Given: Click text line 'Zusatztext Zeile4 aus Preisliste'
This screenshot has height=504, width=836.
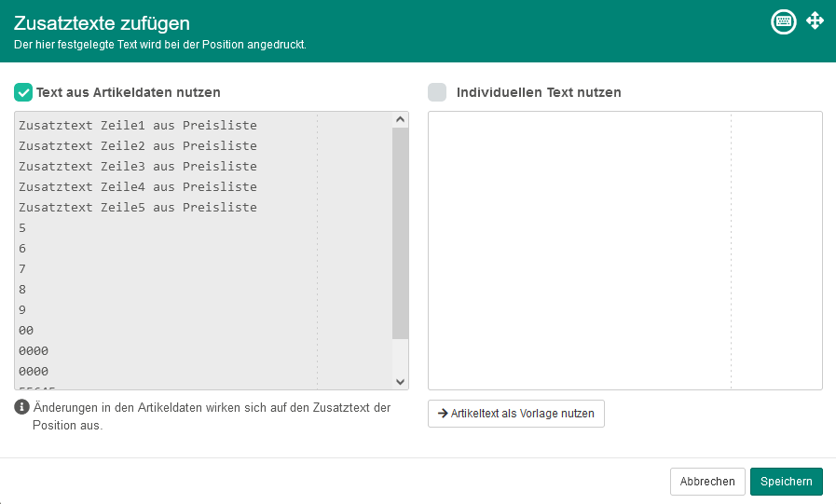Looking at the screenshot, I should point(138,187).
